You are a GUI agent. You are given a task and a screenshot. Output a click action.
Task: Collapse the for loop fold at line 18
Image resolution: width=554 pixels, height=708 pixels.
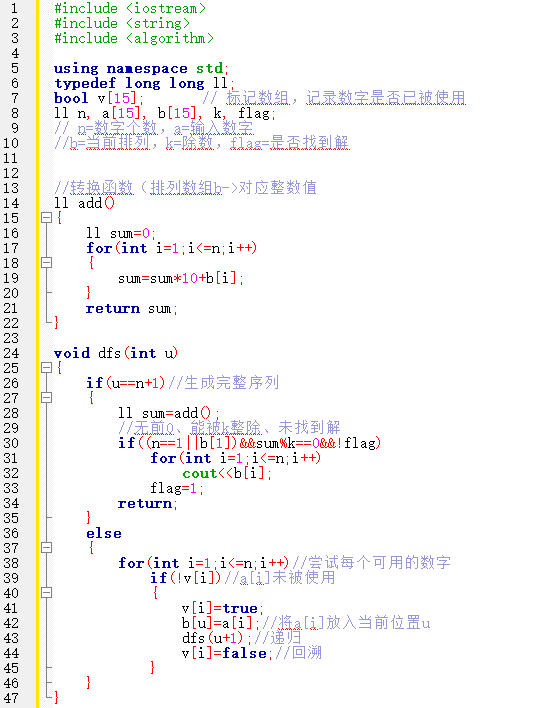(x=47, y=262)
